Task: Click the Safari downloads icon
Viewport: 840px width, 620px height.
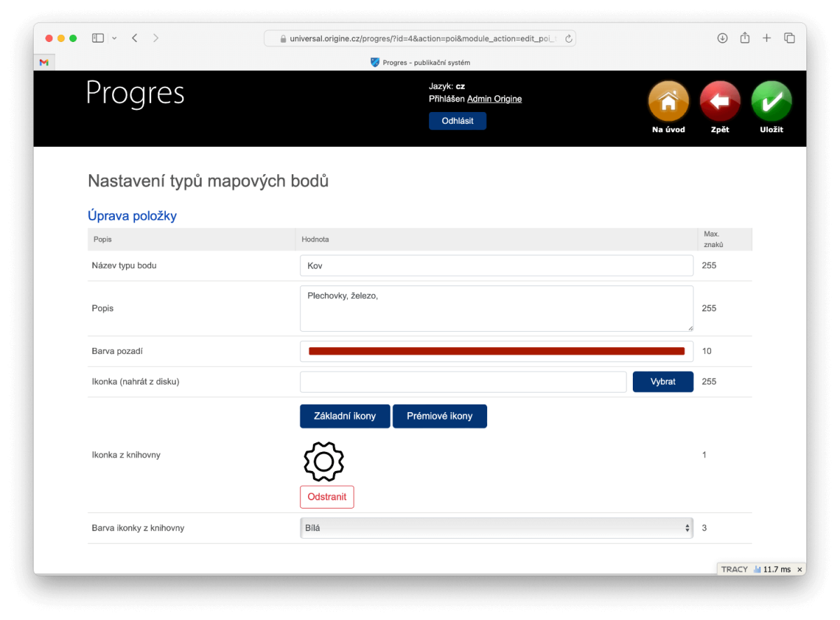Action: pyautogui.click(x=722, y=38)
